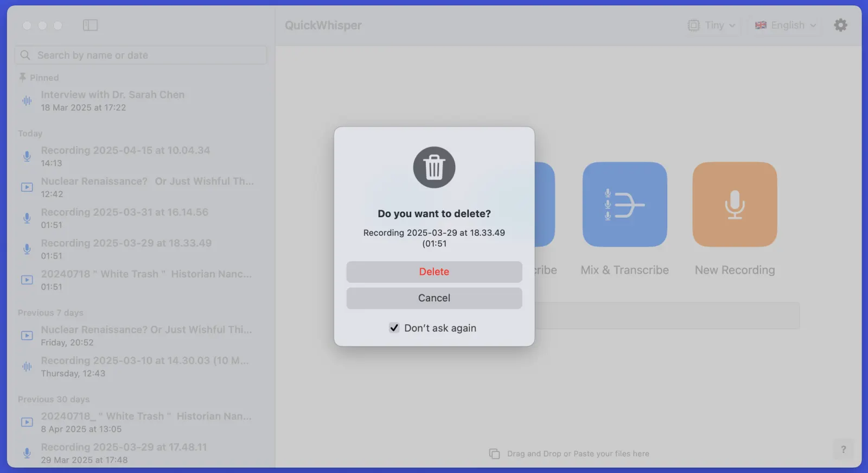Open the English language dropdown
This screenshot has width=868, height=473.
coord(786,25)
